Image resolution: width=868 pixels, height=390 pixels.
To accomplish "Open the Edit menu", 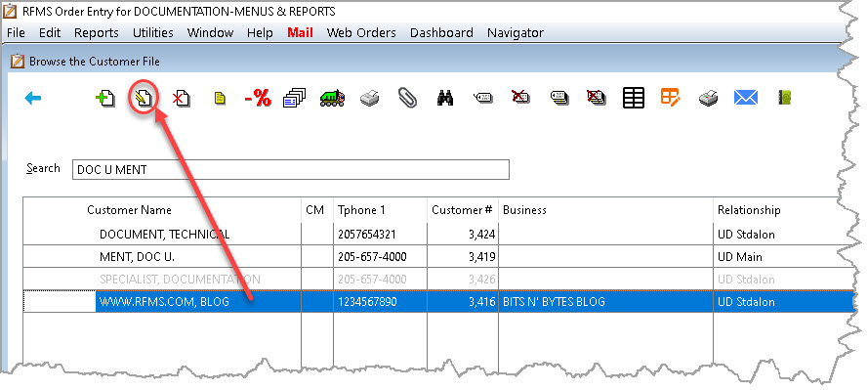I will 49,32.
